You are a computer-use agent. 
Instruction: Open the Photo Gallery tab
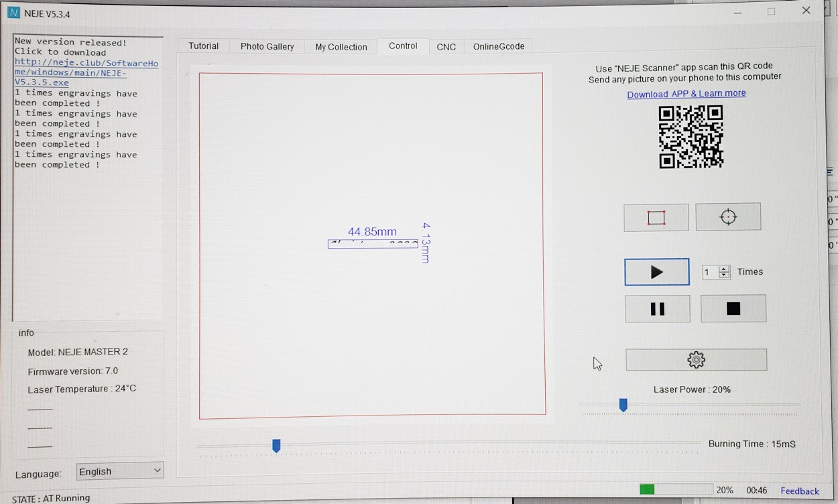coord(267,46)
